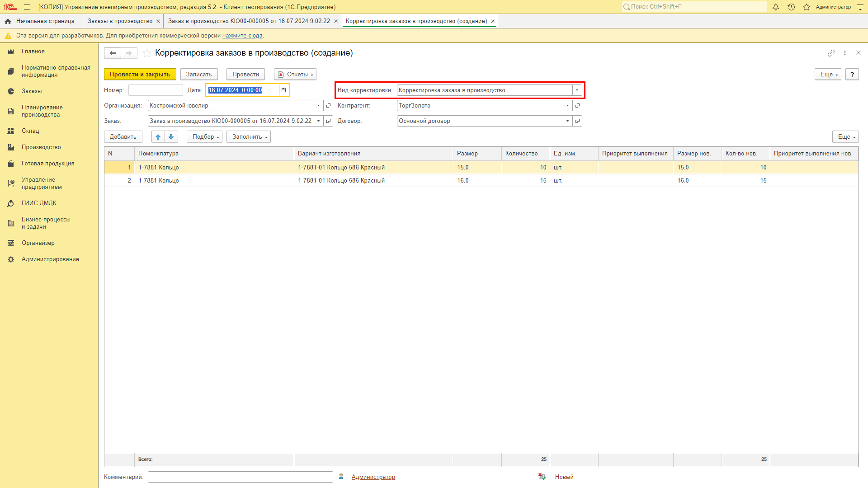Open the Администратор user menu in title bar
The height and width of the screenshot is (488, 868).
(833, 7)
